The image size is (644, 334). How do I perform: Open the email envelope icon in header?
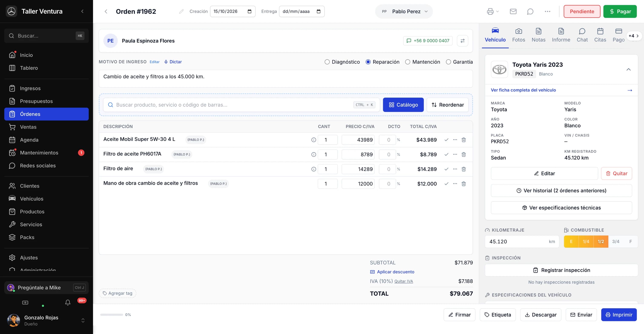point(513,11)
